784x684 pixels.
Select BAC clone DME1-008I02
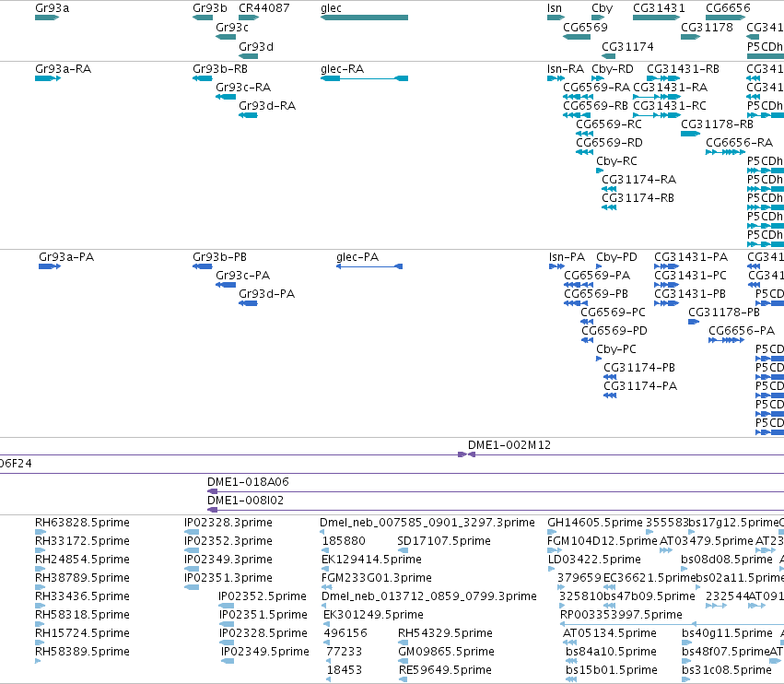(x=245, y=501)
